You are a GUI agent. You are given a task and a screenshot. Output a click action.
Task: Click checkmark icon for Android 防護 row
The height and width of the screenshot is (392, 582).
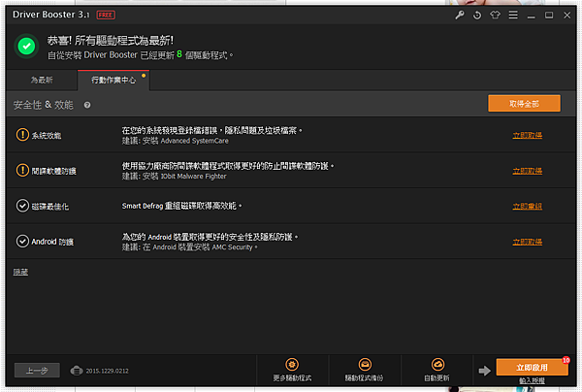click(22, 241)
